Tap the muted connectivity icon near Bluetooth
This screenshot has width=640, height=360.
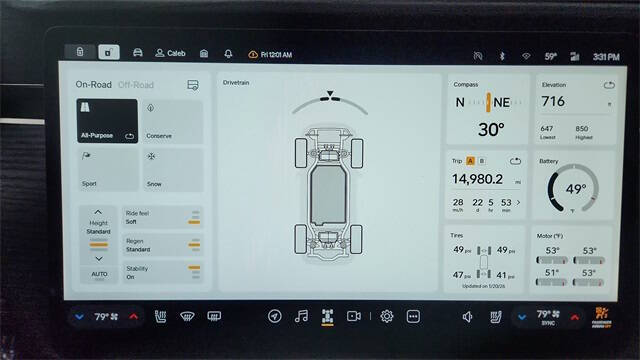478,56
